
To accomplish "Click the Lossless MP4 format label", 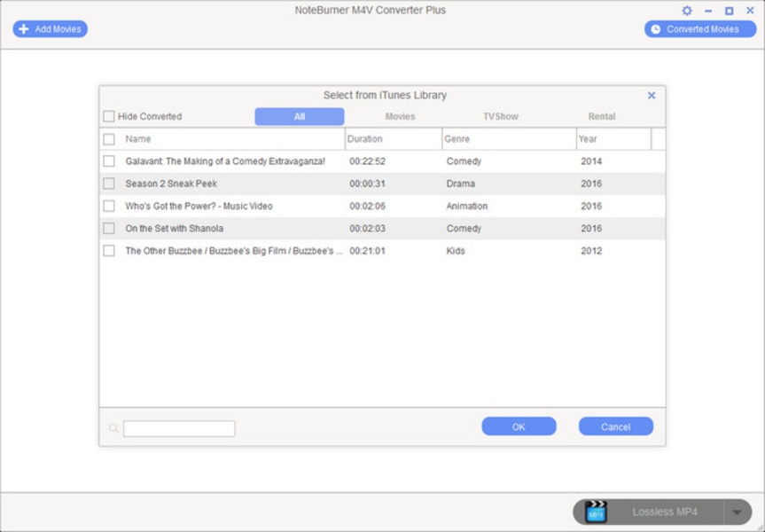I will [x=665, y=512].
